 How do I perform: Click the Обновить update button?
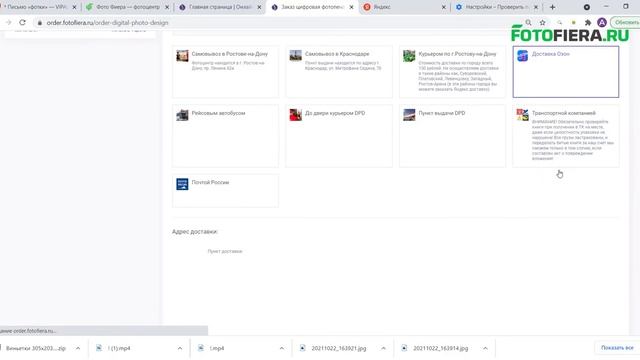point(625,22)
